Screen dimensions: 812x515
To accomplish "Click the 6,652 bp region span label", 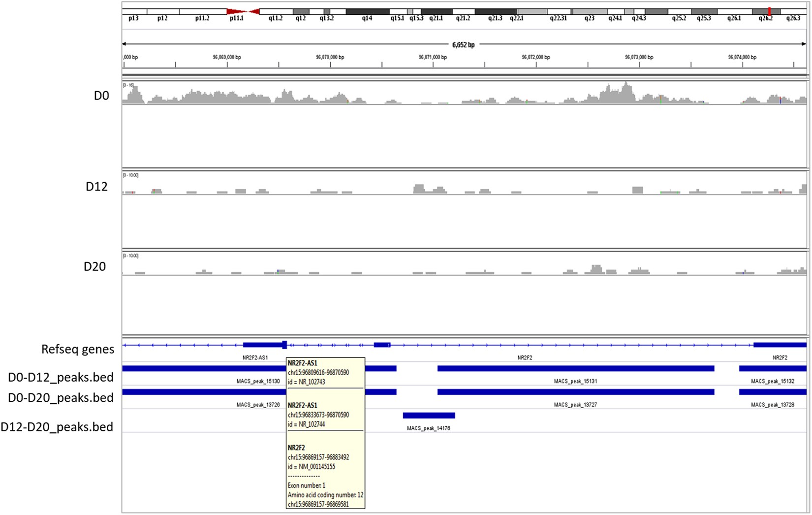I will [x=463, y=45].
